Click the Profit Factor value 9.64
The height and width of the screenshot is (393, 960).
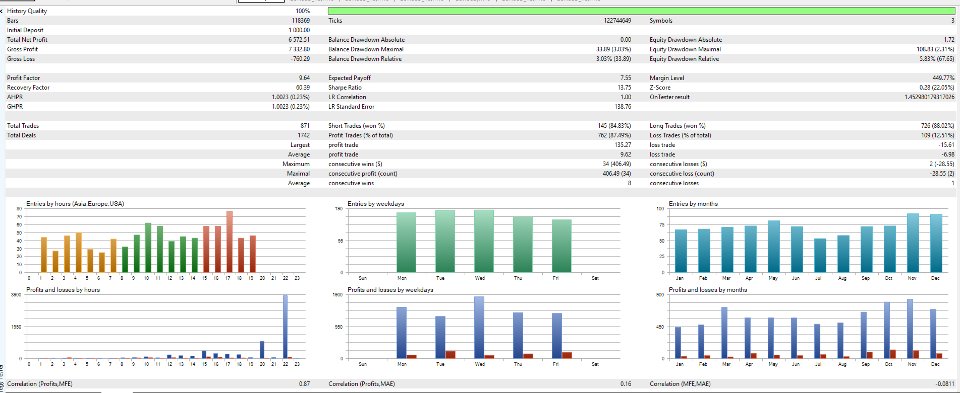coord(304,78)
